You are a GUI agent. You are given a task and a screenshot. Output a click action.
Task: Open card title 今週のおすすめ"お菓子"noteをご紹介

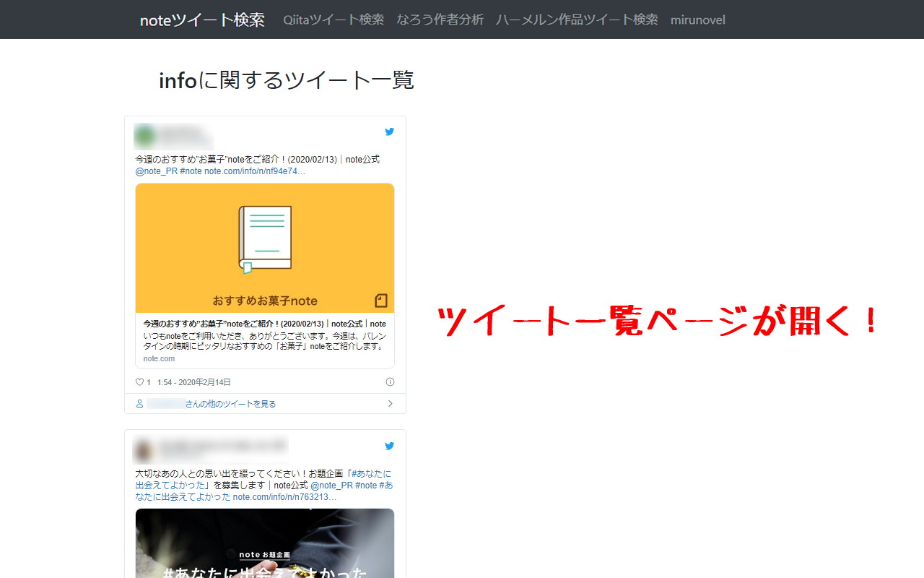tap(264, 324)
